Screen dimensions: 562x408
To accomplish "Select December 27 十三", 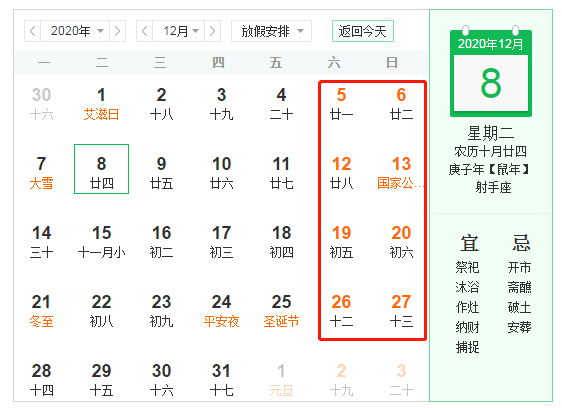I will pos(401,310).
